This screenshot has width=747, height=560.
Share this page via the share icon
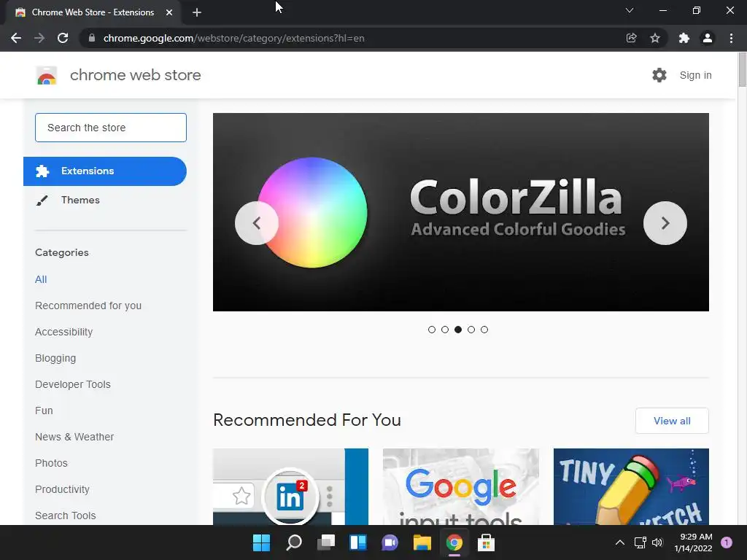click(631, 38)
